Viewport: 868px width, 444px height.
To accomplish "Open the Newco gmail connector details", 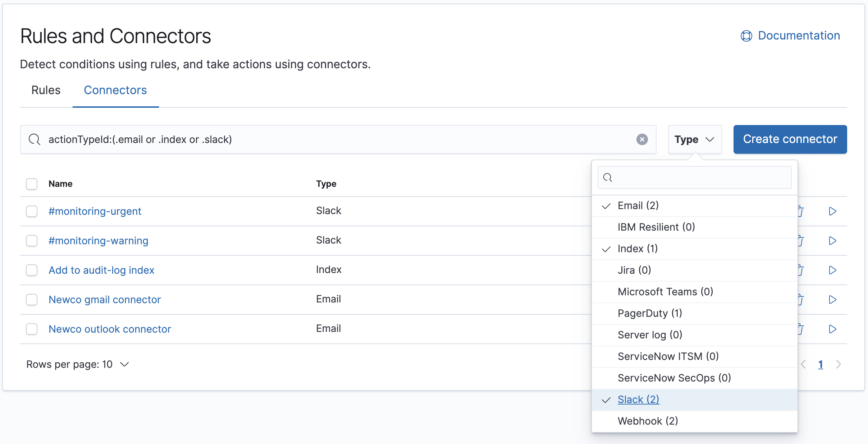I will (x=105, y=300).
